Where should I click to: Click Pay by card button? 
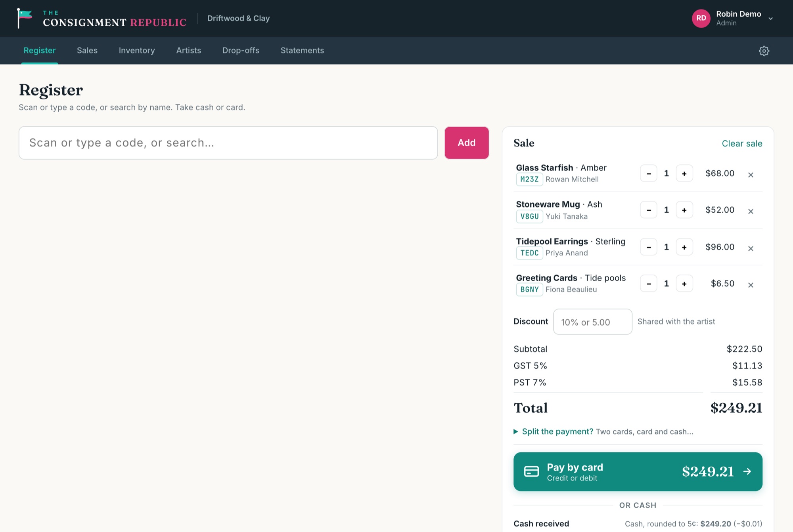638,472
